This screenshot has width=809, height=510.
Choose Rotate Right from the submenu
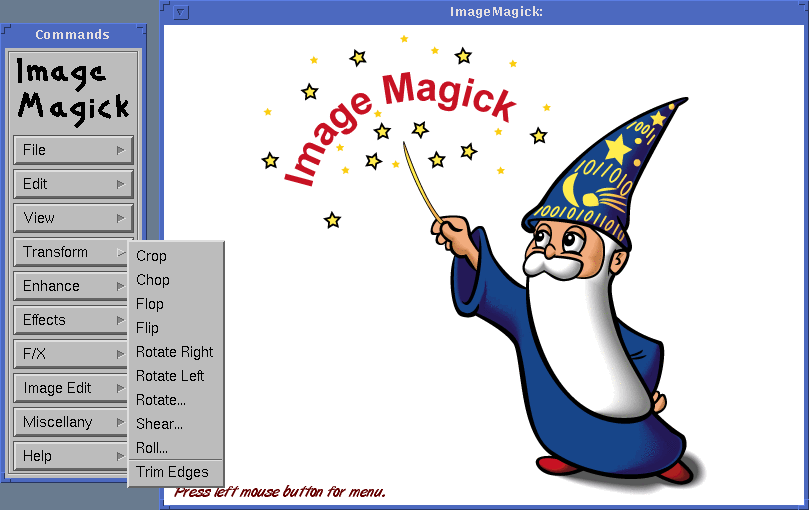click(175, 352)
